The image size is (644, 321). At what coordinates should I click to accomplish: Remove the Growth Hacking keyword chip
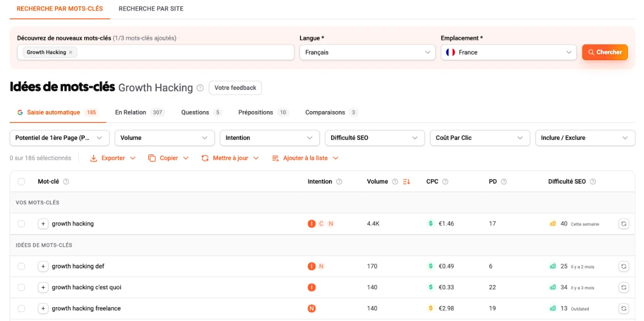click(70, 53)
